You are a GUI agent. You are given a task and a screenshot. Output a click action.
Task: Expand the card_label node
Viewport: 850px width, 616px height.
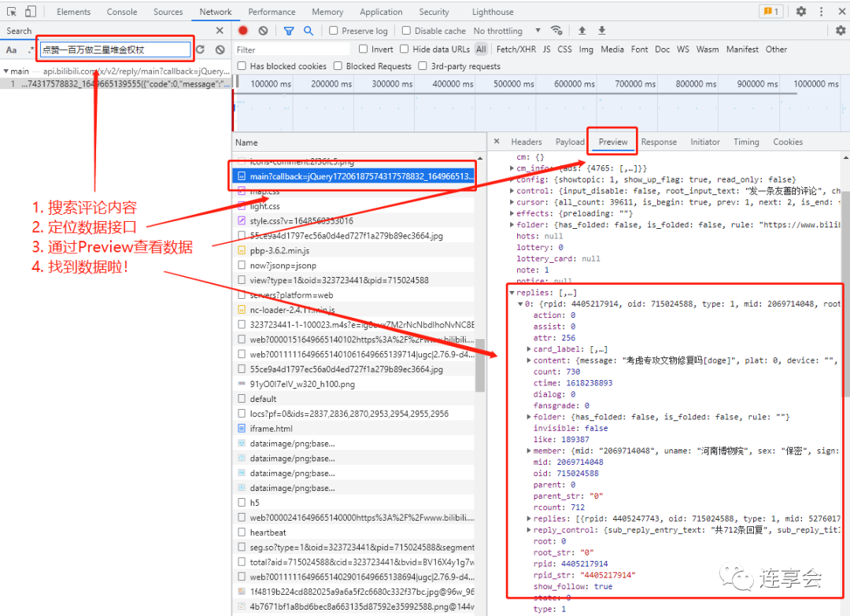(x=529, y=349)
